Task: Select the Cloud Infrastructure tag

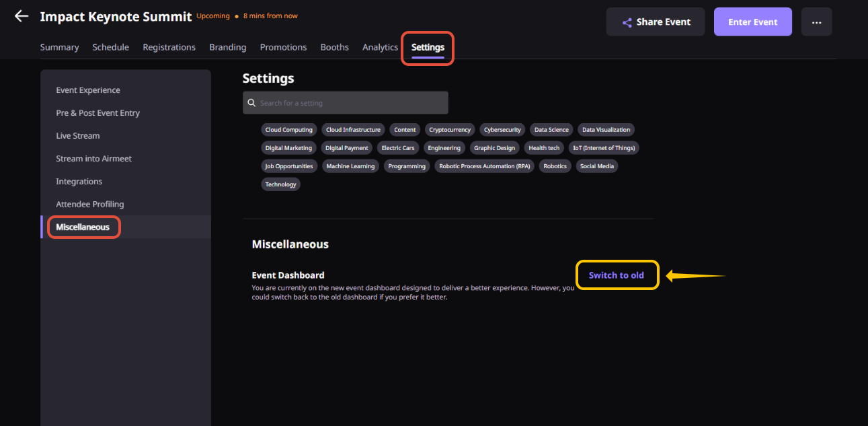Action: 353,130
